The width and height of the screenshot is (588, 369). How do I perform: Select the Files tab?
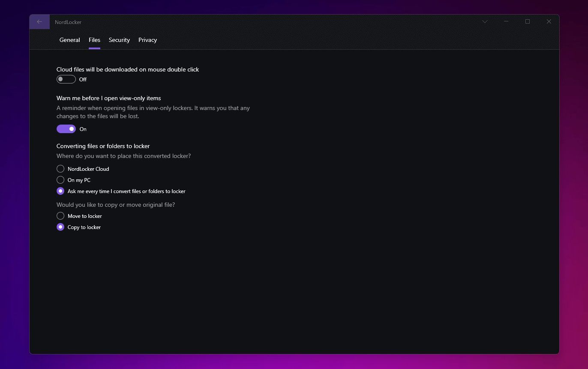pyautogui.click(x=94, y=40)
